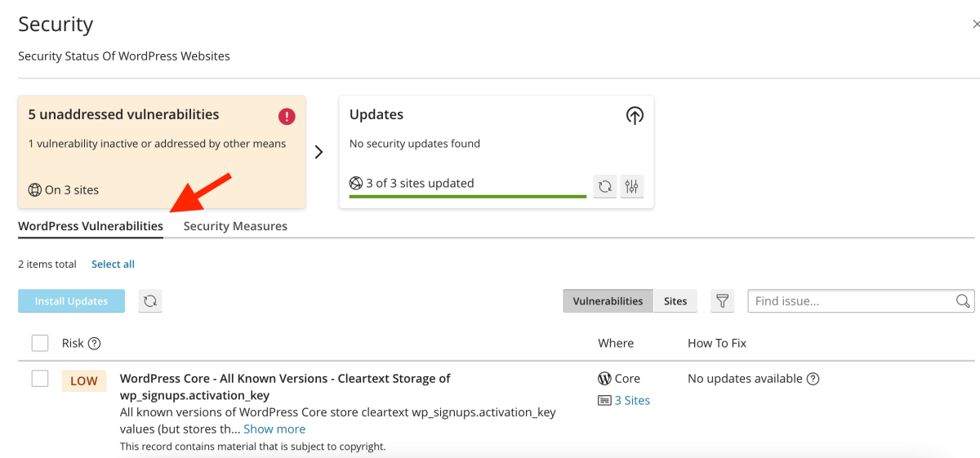Screen dimensions: 980x458
Task: Tick the select-all checkbox in header
Action: (x=40, y=343)
